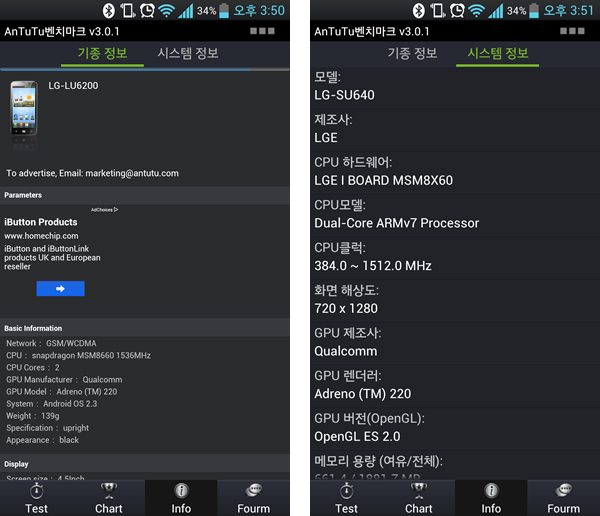Tap the Basic Information section header

click(x=145, y=328)
